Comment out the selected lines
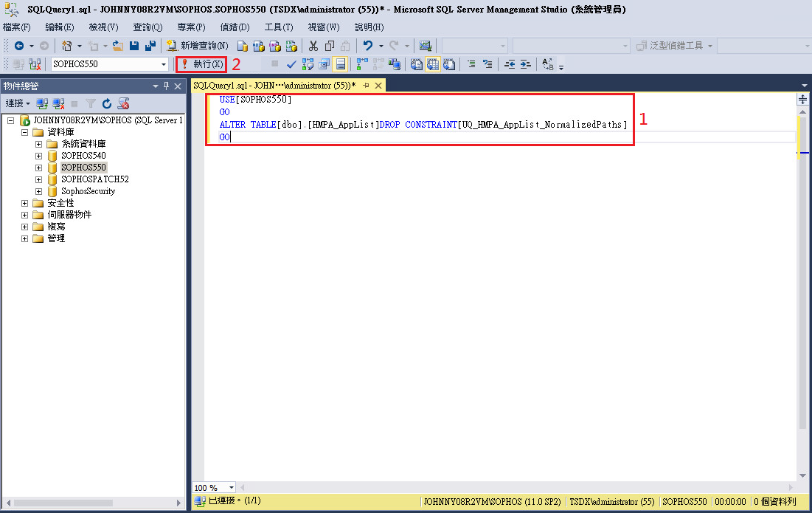Viewport: 812px width, 513px height. click(471, 64)
